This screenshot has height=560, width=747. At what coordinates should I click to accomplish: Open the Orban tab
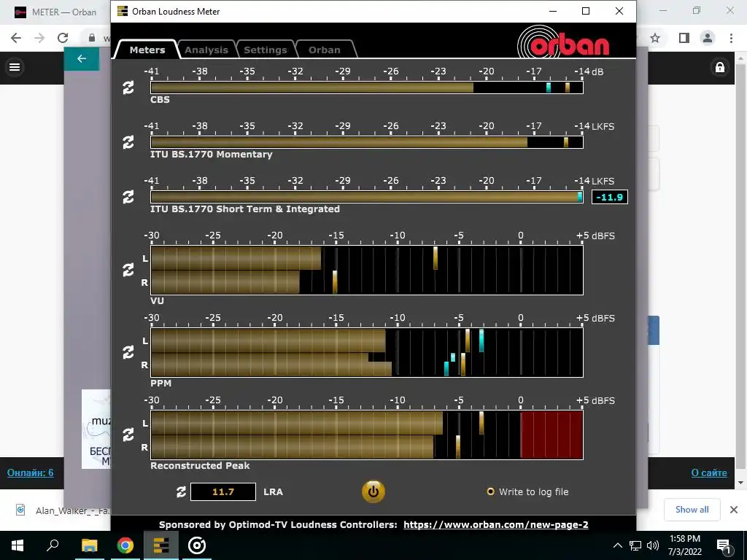coord(325,50)
